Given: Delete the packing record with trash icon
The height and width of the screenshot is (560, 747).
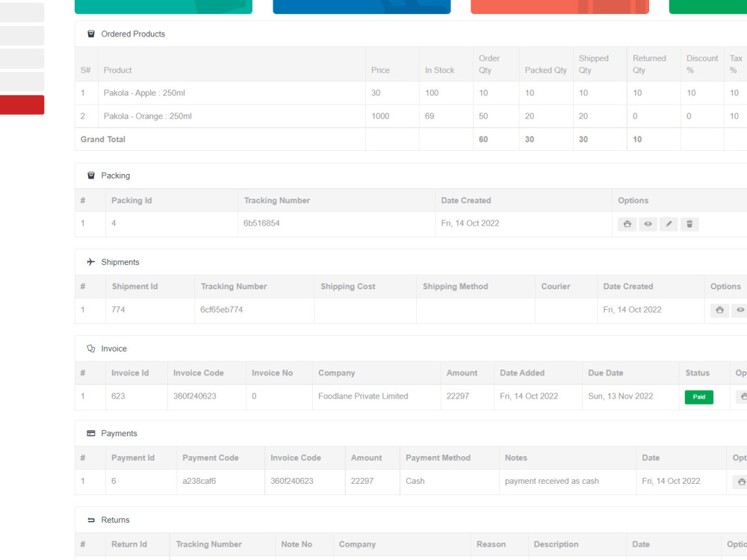Looking at the screenshot, I should (689, 224).
